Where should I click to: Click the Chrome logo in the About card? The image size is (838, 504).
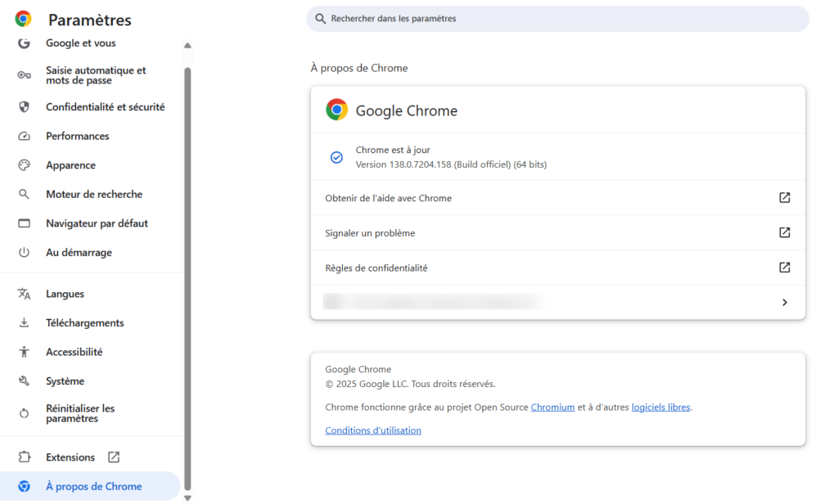click(x=336, y=109)
